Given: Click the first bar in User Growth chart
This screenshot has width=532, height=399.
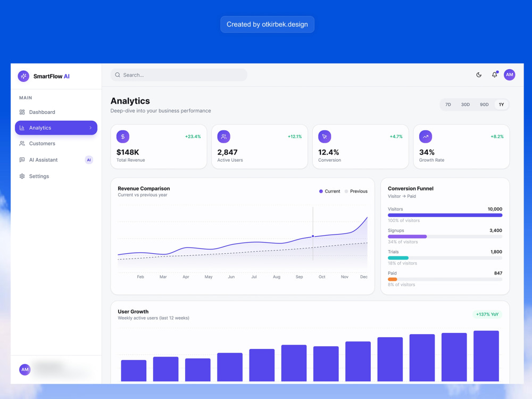Looking at the screenshot, I should [x=134, y=370].
